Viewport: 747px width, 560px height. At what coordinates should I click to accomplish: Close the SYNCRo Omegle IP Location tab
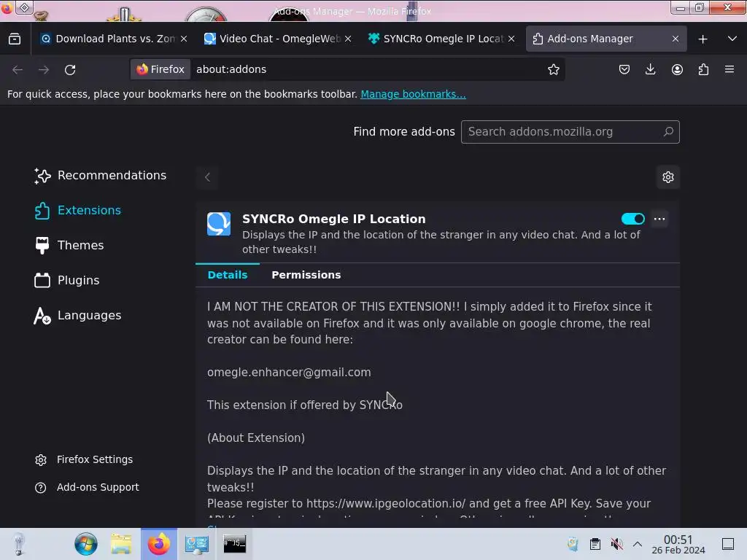(511, 39)
